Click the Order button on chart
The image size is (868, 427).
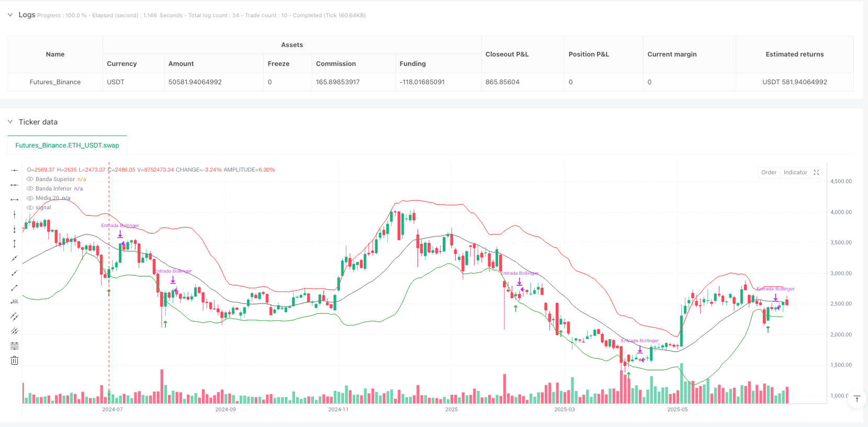pyautogui.click(x=769, y=173)
